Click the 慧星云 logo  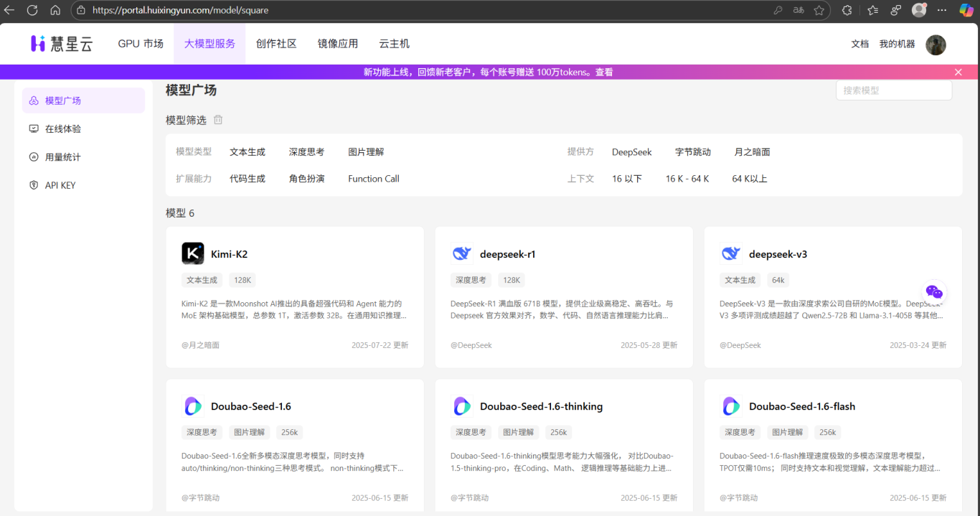62,44
